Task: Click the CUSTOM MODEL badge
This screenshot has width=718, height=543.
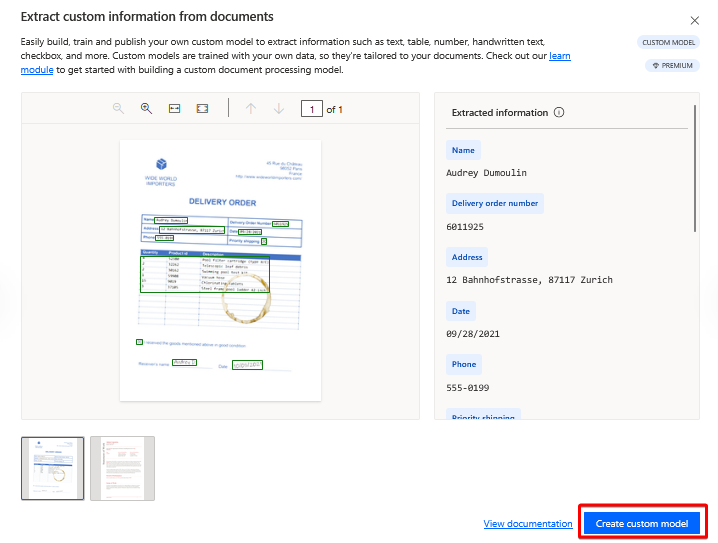Action: tap(669, 43)
